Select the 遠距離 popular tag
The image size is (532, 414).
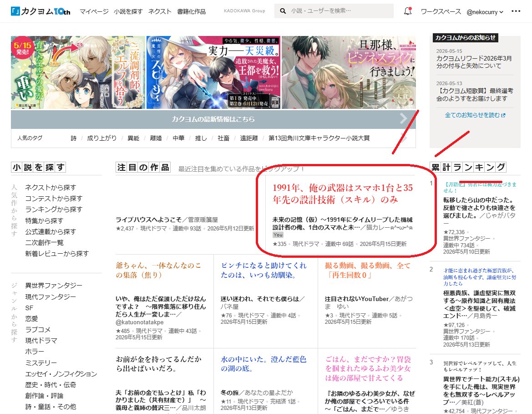(249, 138)
